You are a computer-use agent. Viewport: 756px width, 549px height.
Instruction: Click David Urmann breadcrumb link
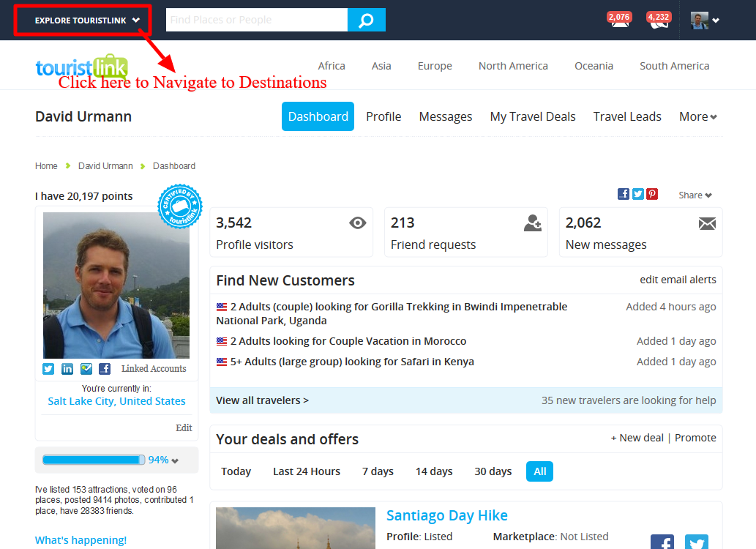pyautogui.click(x=105, y=166)
